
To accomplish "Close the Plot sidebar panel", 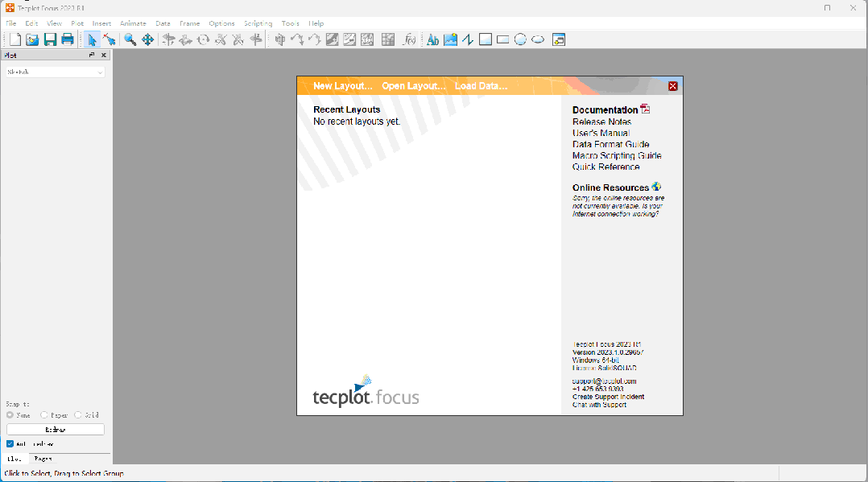I will click(104, 55).
